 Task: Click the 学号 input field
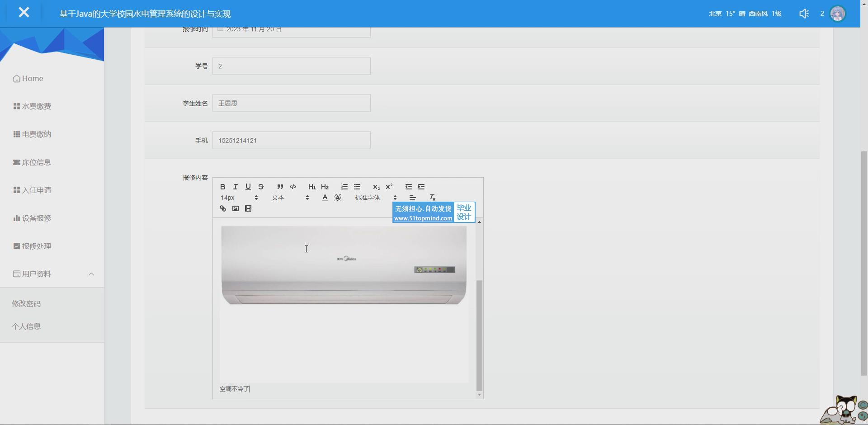[292, 66]
